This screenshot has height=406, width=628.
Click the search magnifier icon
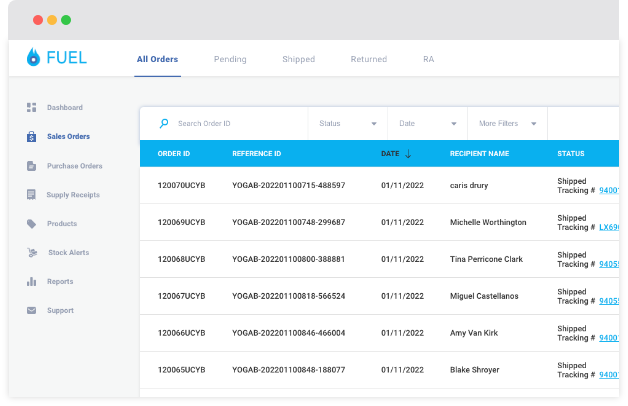[164, 124]
